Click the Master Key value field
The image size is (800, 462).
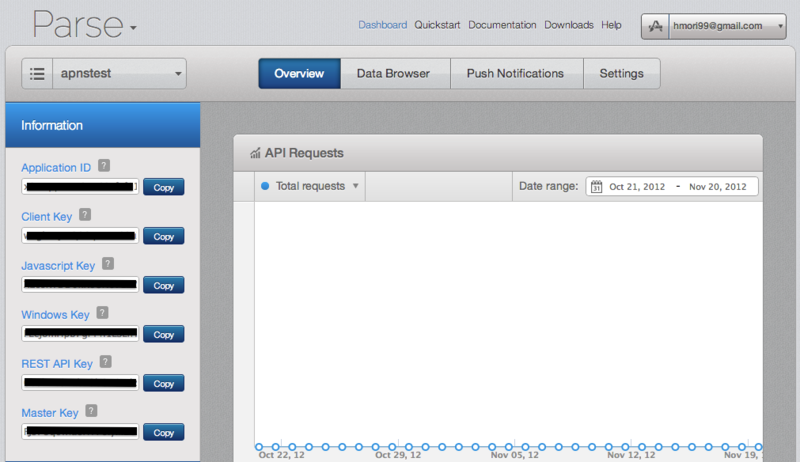80,431
